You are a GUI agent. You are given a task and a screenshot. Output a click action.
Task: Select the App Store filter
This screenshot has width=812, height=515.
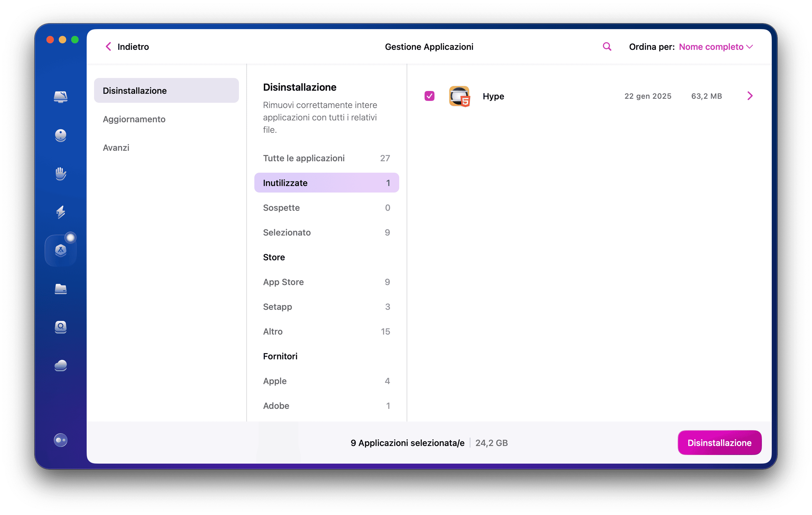tap(283, 282)
